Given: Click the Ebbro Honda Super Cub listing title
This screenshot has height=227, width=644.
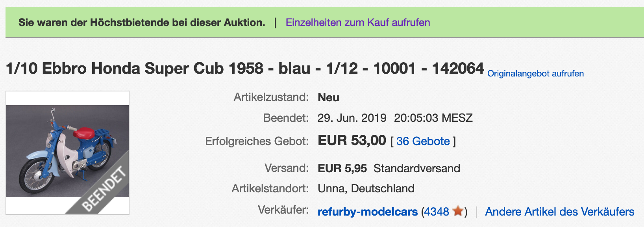Looking at the screenshot, I should click(245, 69).
